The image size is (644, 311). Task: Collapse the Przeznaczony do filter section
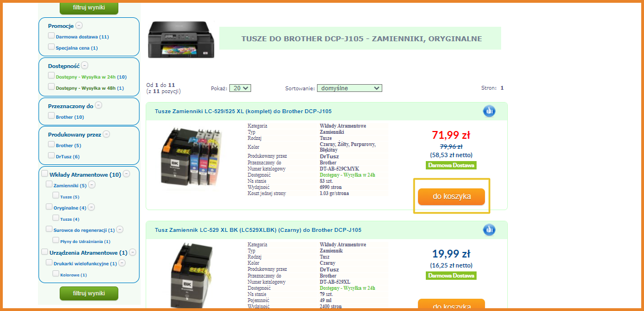[99, 105]
